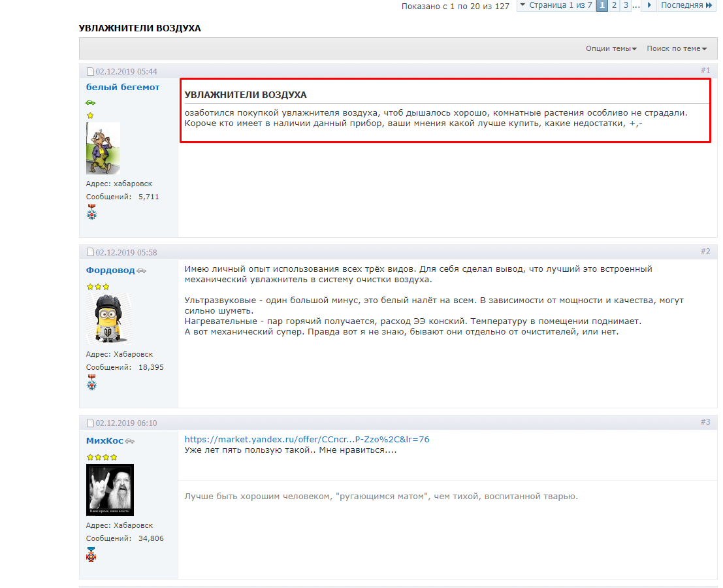Click the text Показано с 1 по 20 из 127
The width and height of the screenshot is (723, 588).
[455, 6]
